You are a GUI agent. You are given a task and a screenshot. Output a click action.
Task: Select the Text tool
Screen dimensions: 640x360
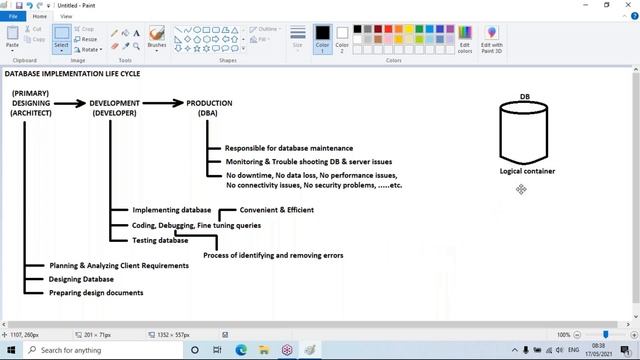tap(136, 33)
